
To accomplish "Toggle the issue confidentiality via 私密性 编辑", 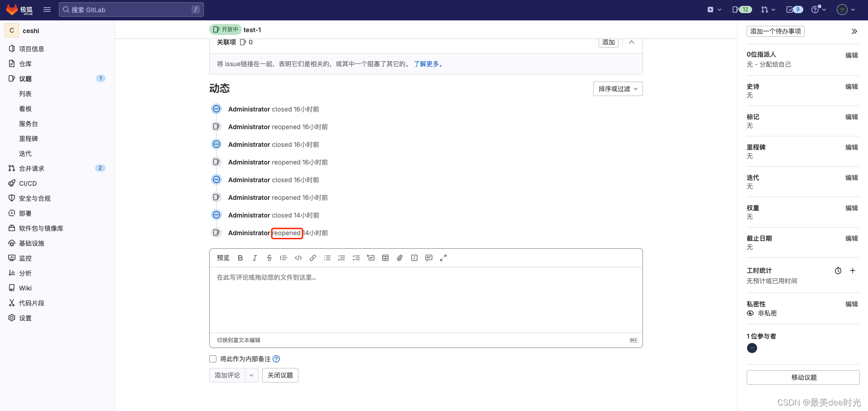I will click(x=852, y=304).
